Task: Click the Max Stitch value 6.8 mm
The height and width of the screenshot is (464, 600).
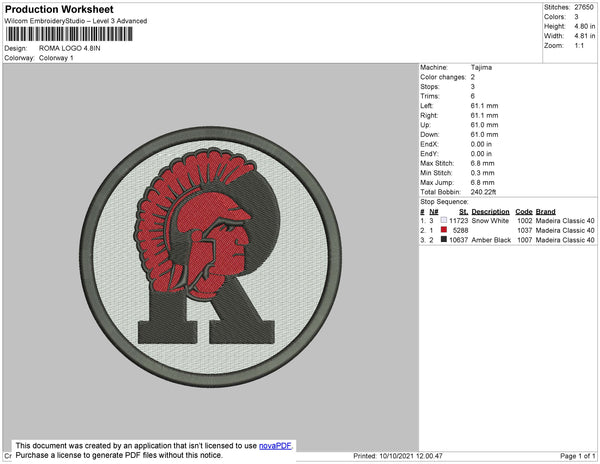Action: pyautogui.click(x=482, y=163)
